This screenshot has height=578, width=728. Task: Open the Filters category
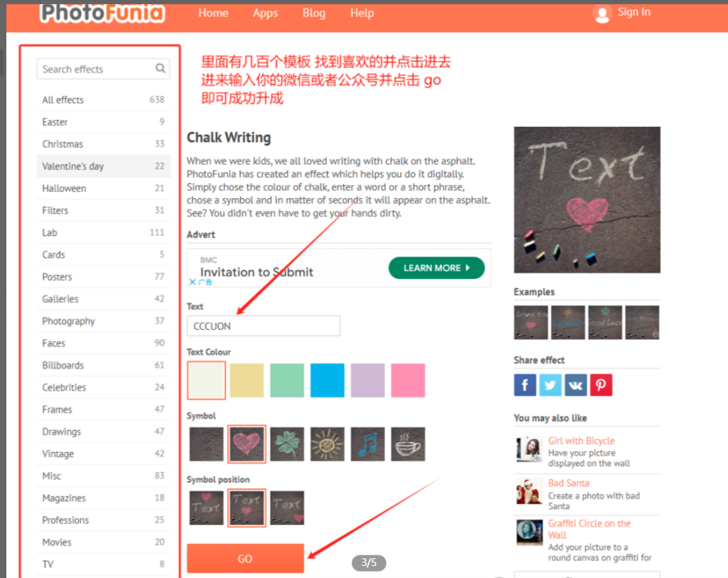104,210
